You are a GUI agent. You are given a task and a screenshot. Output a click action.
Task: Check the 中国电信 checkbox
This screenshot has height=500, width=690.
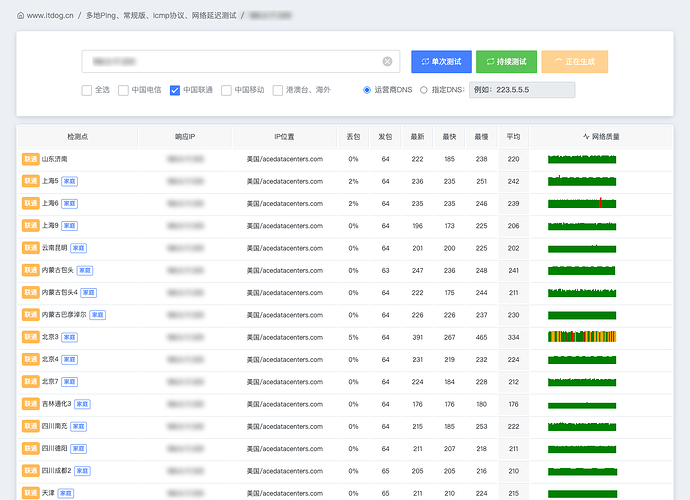(124, 90)
